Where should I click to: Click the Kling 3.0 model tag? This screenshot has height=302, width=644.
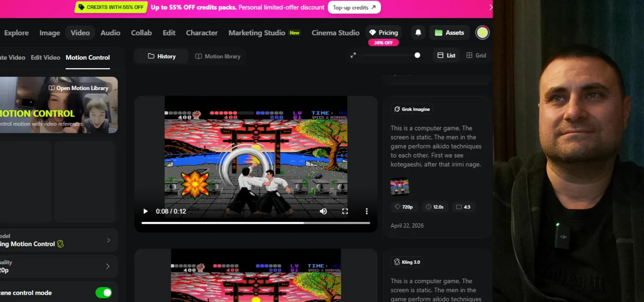coord(407,262)
